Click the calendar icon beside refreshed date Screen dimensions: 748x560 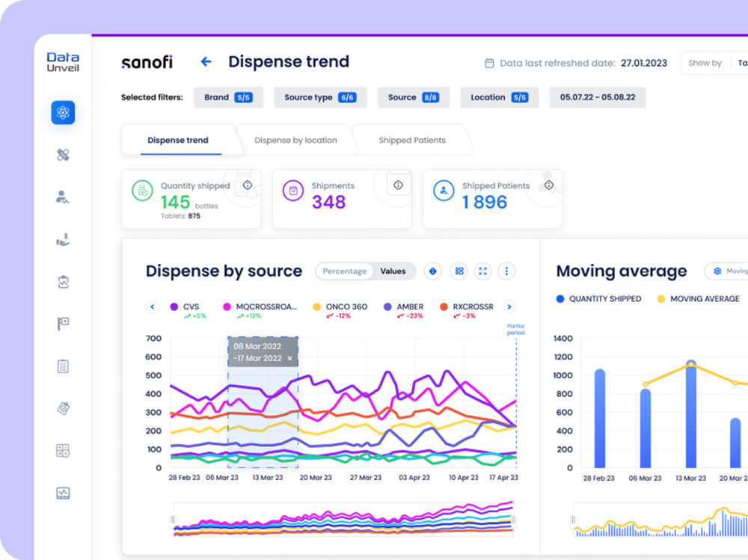coord(489,63)
